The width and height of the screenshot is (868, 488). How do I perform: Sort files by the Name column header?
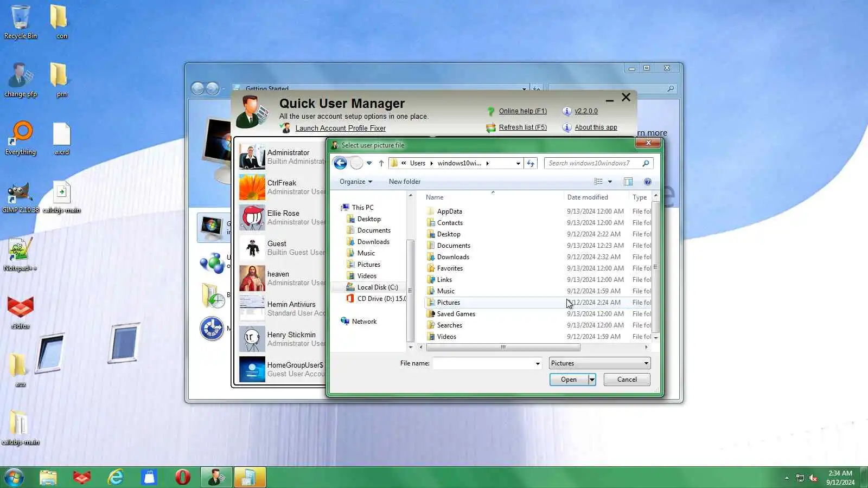(x=435, y=197)
